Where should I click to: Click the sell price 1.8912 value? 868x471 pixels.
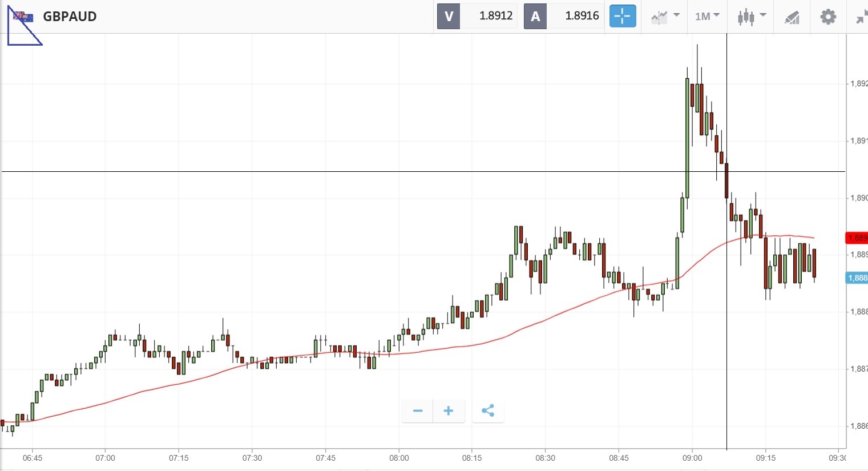tap(495, 16)
